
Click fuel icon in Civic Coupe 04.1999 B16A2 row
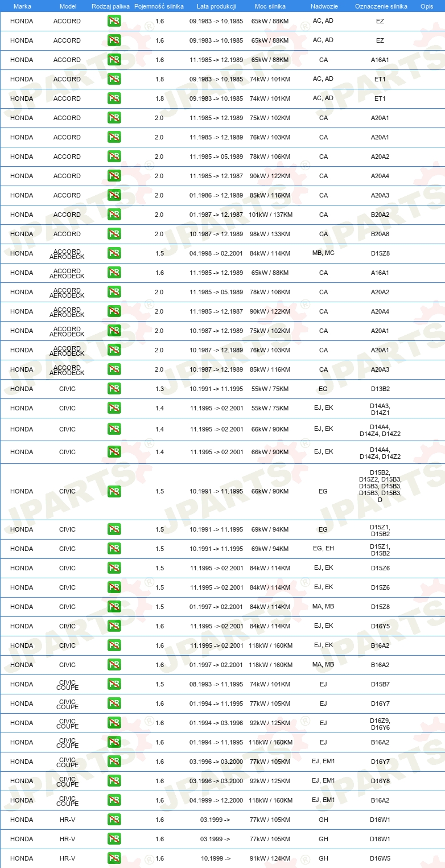tap(114, 800)
